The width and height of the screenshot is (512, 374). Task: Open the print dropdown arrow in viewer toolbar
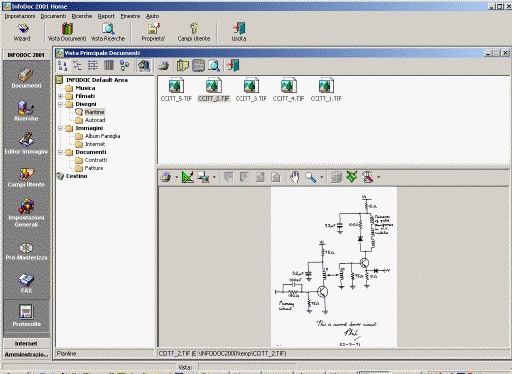(176, 177)
